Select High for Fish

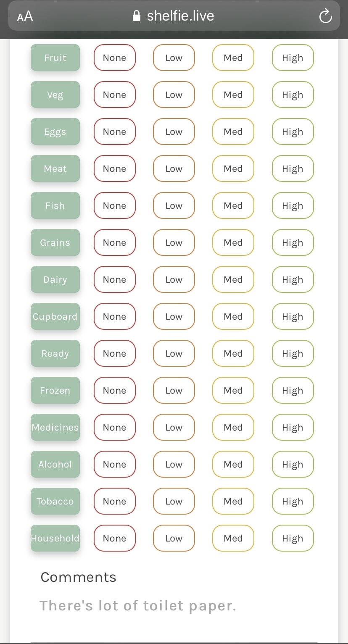click(293, 205)
